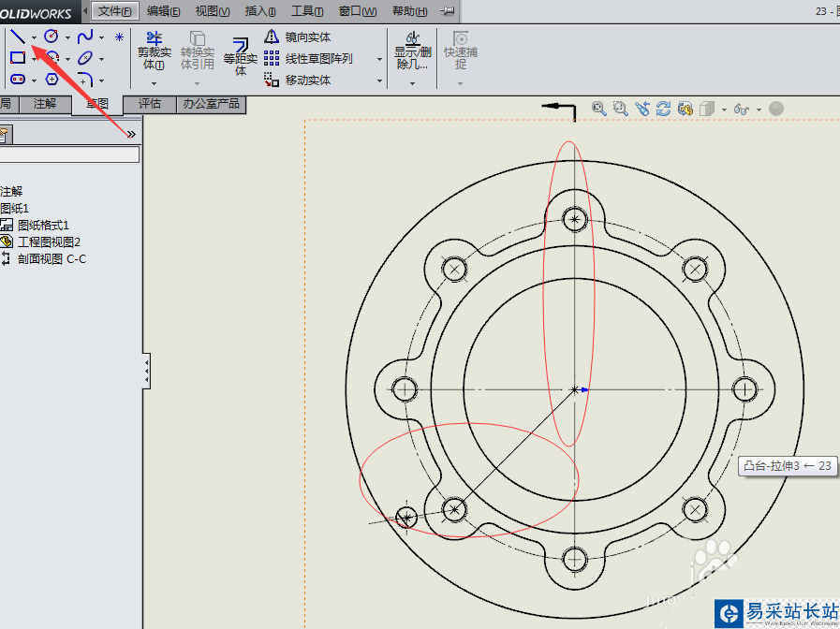
Task: Expand the panel with double chevron
Action: pos(132,134)
